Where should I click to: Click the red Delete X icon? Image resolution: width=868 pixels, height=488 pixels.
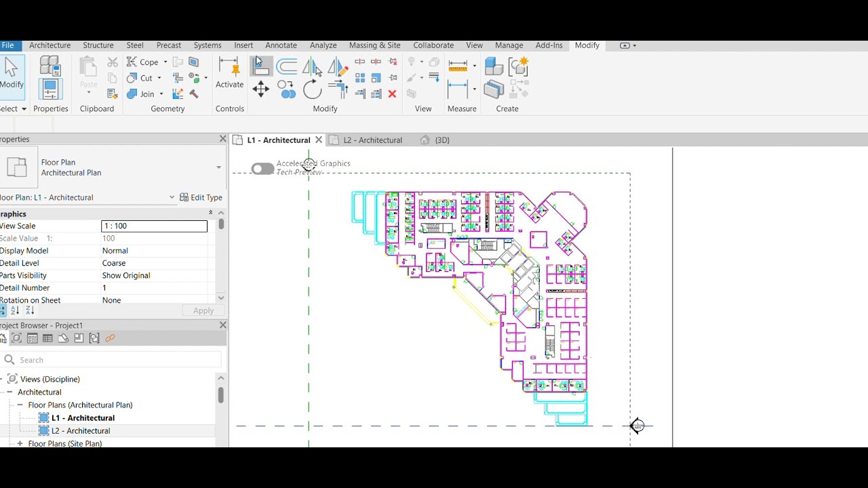[x=392, y=94]
